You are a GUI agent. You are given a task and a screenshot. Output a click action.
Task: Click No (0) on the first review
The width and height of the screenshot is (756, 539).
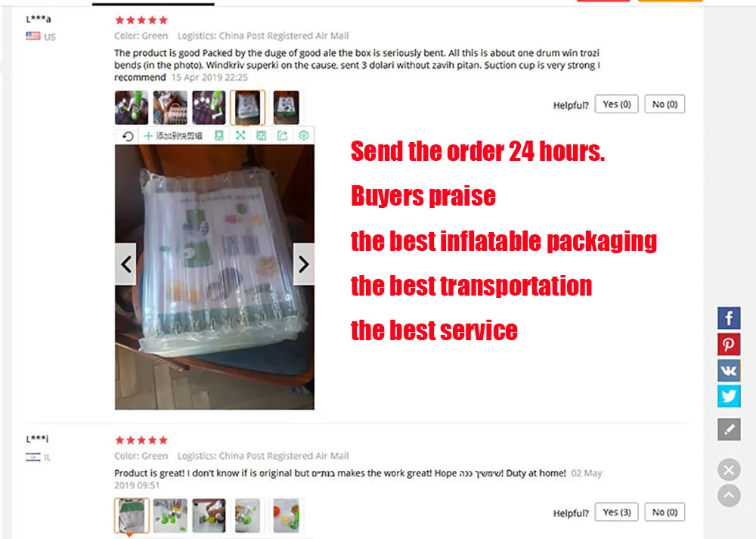point(665,104)
